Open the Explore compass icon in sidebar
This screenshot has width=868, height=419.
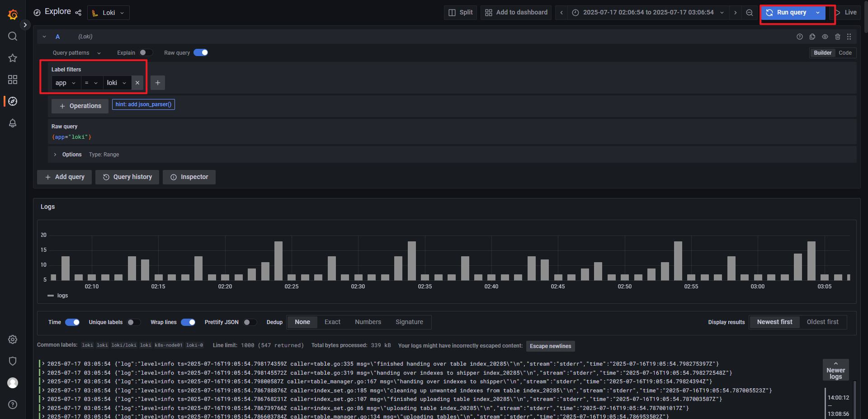[13, 101]
